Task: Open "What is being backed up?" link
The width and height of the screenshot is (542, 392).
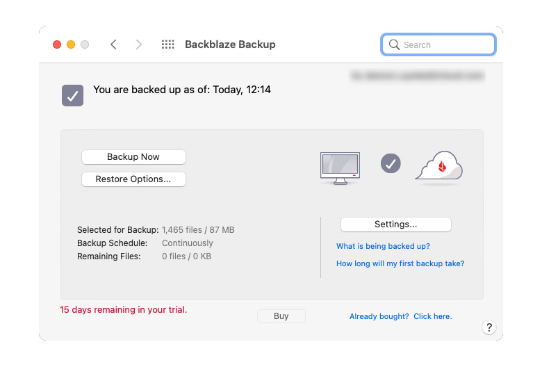Action: tap(383, 246)
